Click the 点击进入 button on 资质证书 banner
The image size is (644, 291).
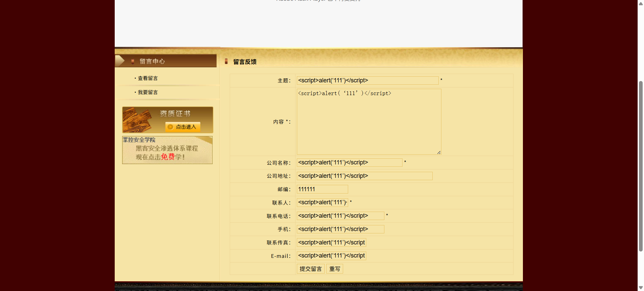pos(182,127)
